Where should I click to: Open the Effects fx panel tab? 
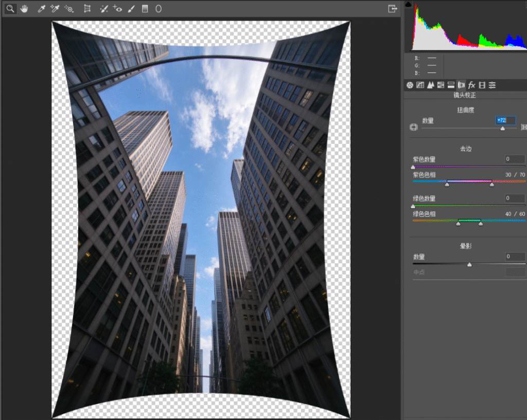coord(471,85)
